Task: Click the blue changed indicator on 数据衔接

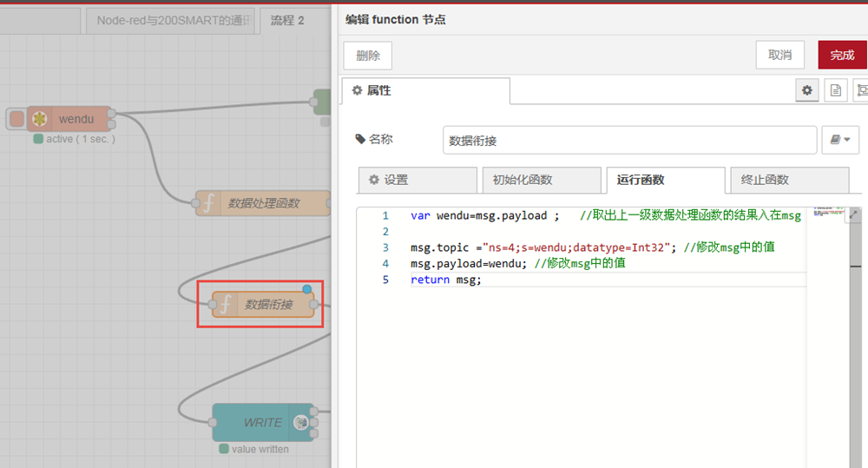Action: pyautogui.click(x=307, y=289)
